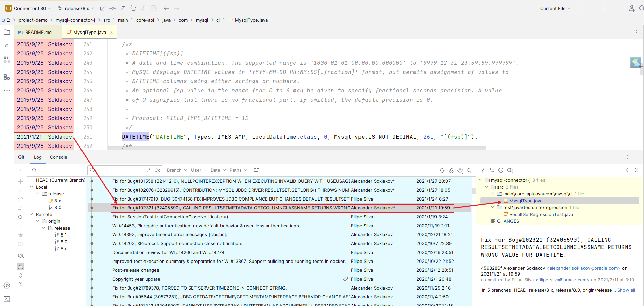This screenshot has width=644, height=306.
Task: Open the release/8.x branch dropdown
Action: [x=76, y=8]
